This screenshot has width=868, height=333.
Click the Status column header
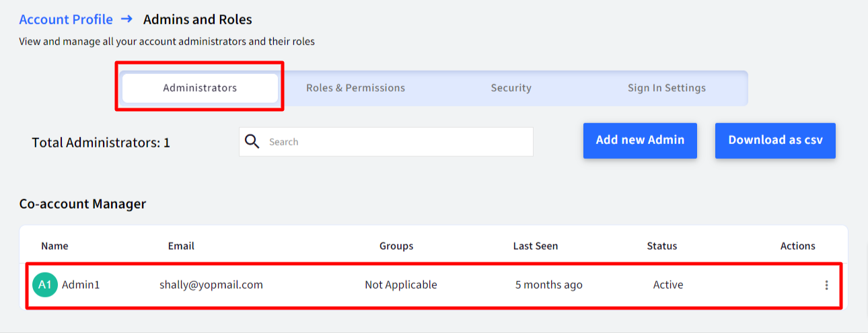[x=662, y=246]
